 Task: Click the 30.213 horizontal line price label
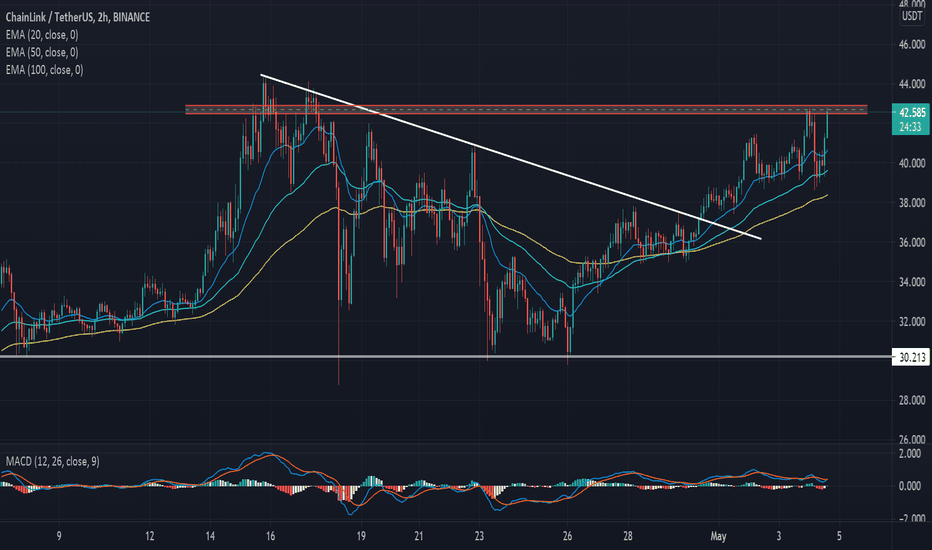[x=912, y=357]
